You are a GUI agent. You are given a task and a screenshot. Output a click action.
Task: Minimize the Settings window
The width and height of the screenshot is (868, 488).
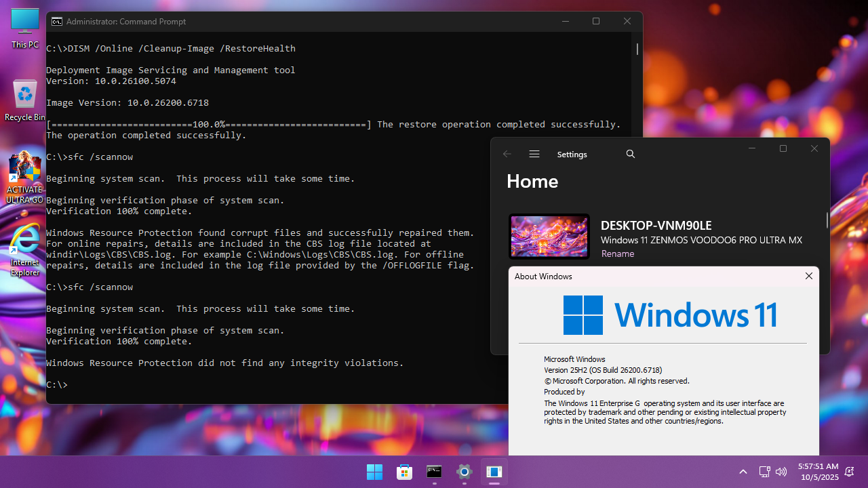point(752,148)
